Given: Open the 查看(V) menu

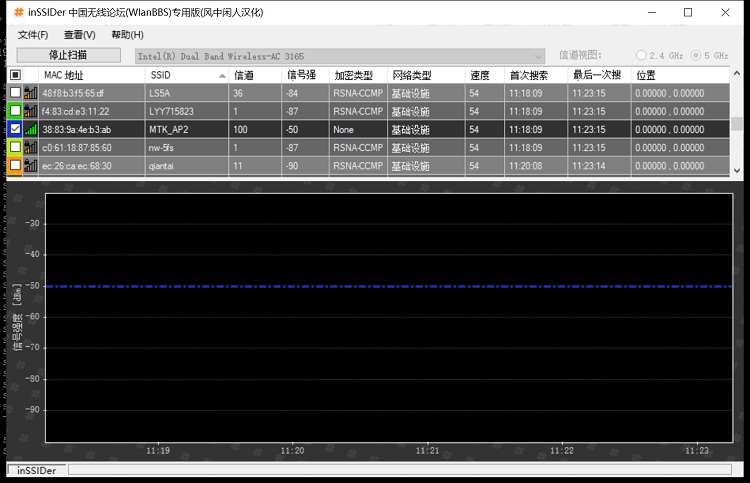Looking at the screenshot, I should (x=79, y=35).
